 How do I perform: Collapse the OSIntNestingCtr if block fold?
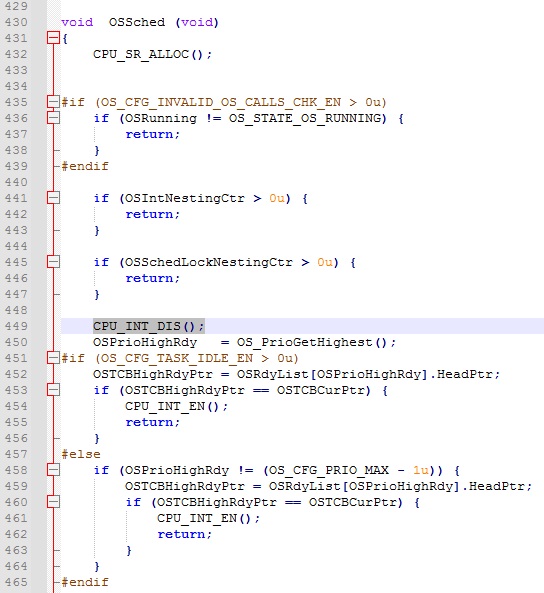tap(53, 198)
